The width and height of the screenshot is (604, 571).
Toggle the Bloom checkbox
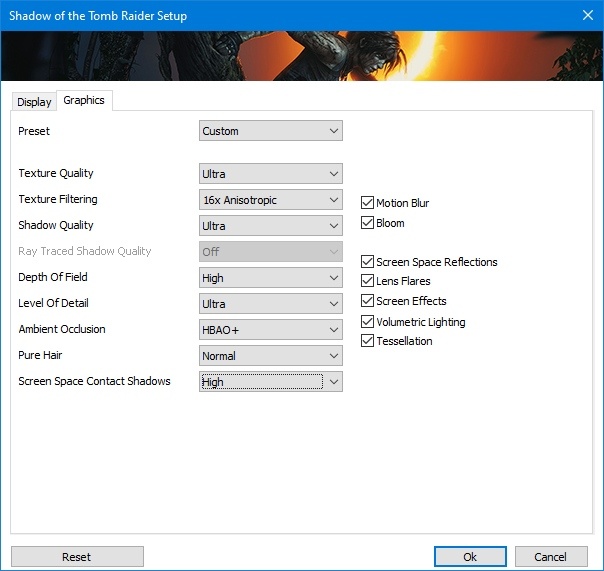click(x=368, y=223)
